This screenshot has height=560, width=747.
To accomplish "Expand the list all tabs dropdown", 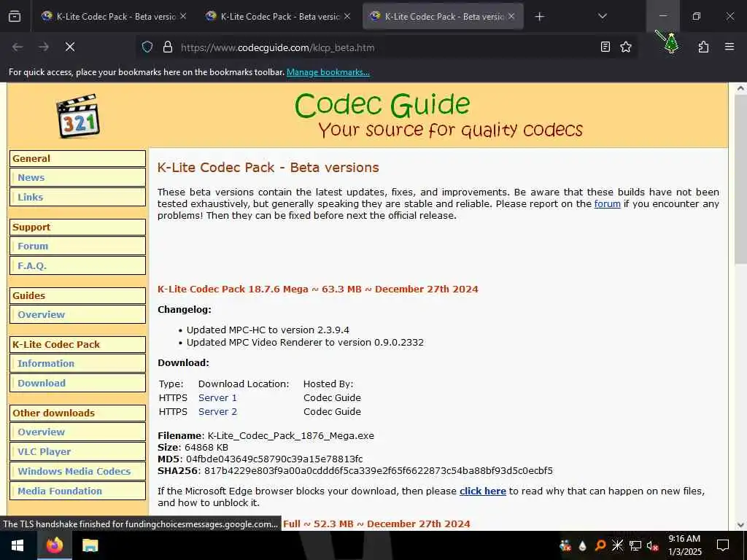I will tap(602, 16).
